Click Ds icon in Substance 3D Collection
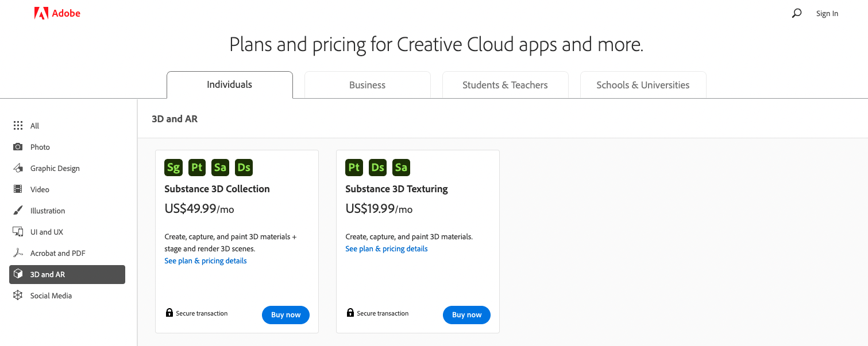The height and width of the screenshot is (346, 868). (x=244, y=168)
